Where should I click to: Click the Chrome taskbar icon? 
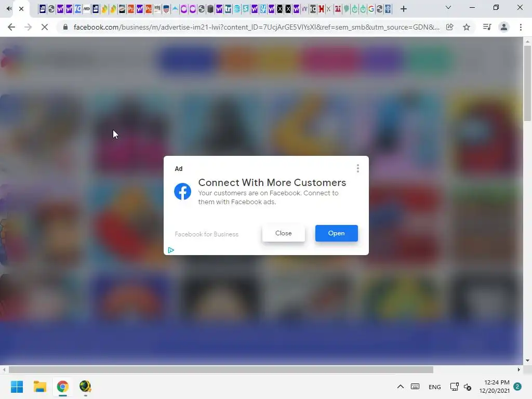point(63,387)
